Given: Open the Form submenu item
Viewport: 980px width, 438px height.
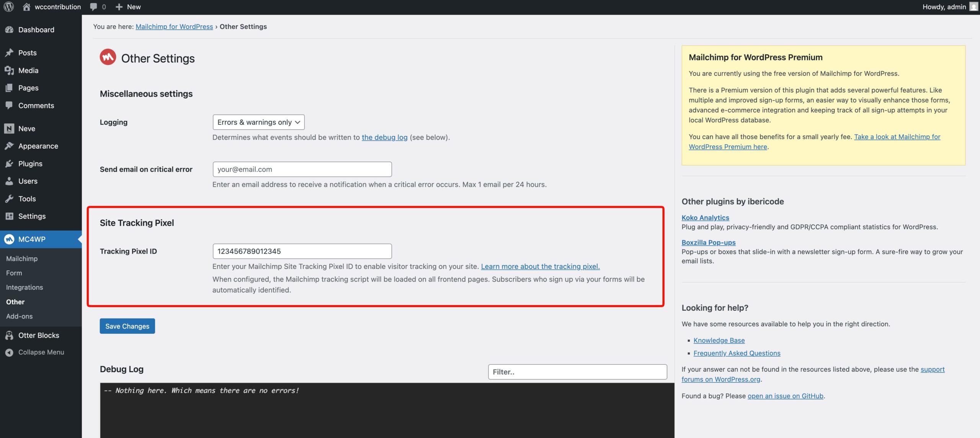Looking at the screenshot, I should point(14,273).
